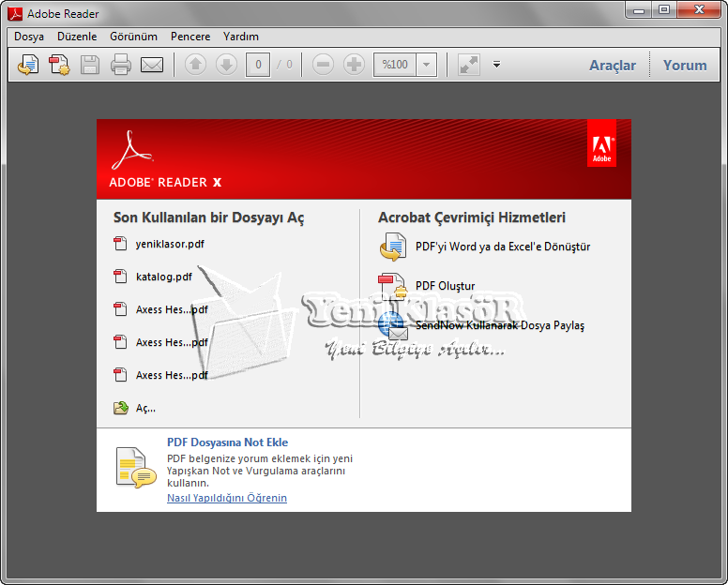Screen dimensions: 728x585
Task: Open the Pencere menu
Action: pyautogui.click(x=190, y=37)
